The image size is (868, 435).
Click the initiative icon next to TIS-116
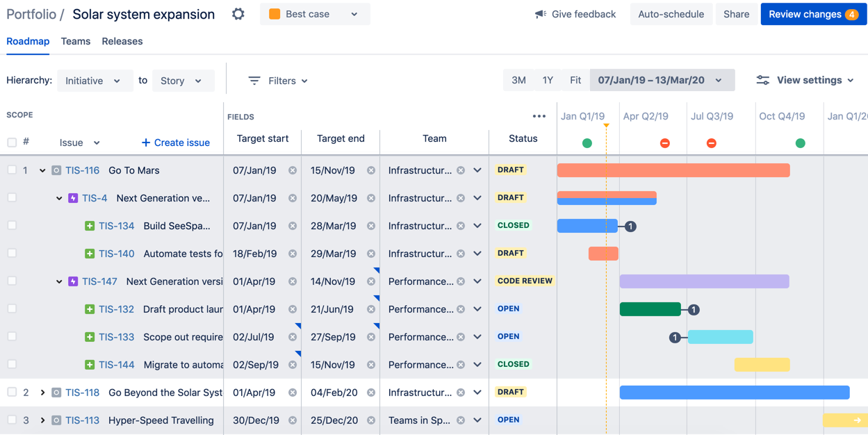tap(56, 170)
